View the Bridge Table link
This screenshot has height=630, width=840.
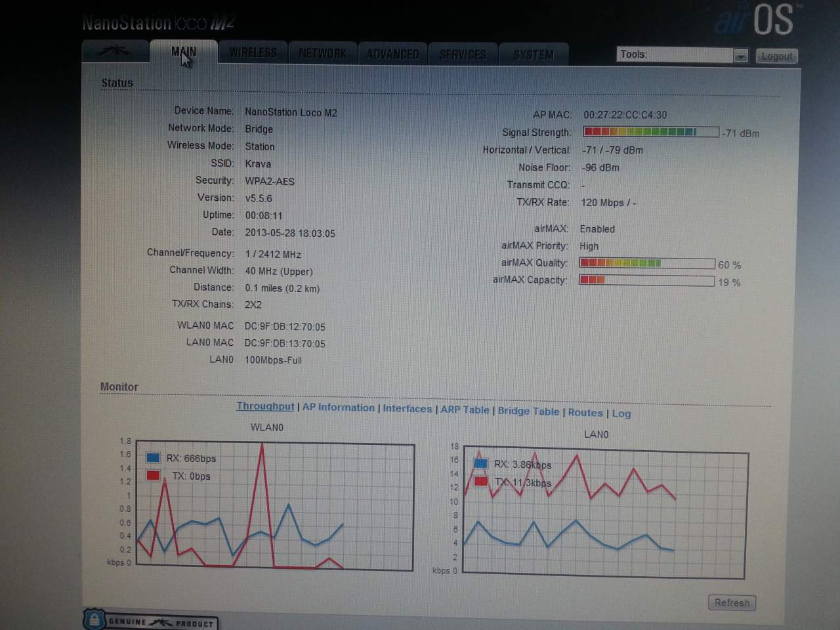[x=528, y=411]
